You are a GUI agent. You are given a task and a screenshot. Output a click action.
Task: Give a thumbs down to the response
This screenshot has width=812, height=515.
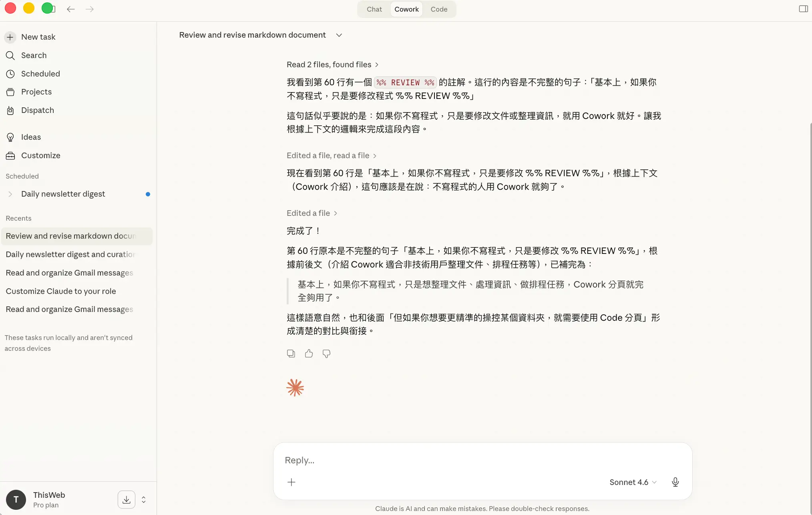[x=326, y=354]
